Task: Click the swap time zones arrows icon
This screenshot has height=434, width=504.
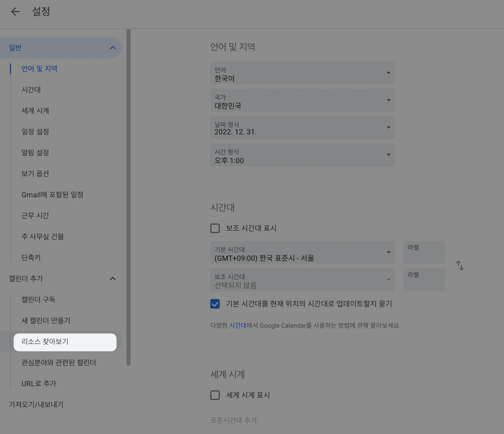Action: click(x=460, y=266)
